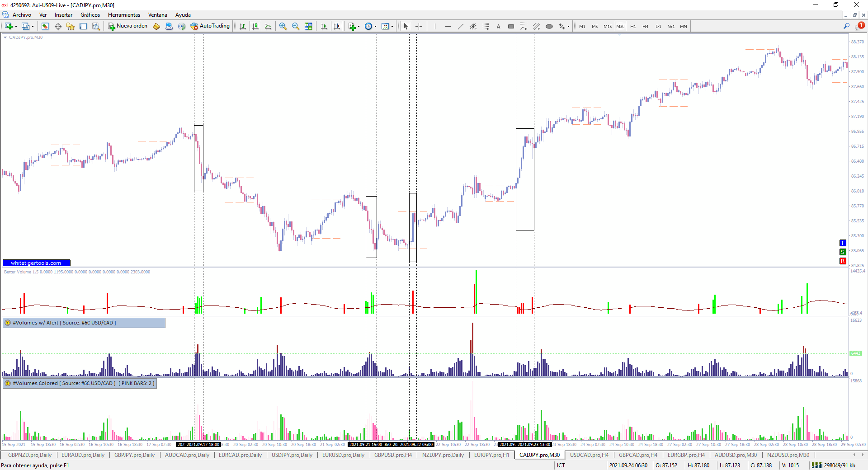
Task: Switch to the EURUSD.pro,Daily chart tab
Action: (343, 455)
